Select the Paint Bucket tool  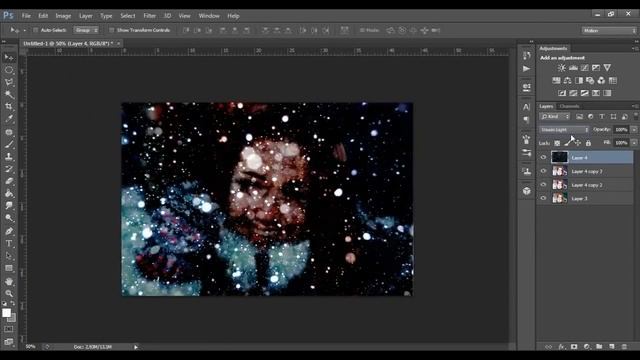pyautogui.click(x=9, y=193)
